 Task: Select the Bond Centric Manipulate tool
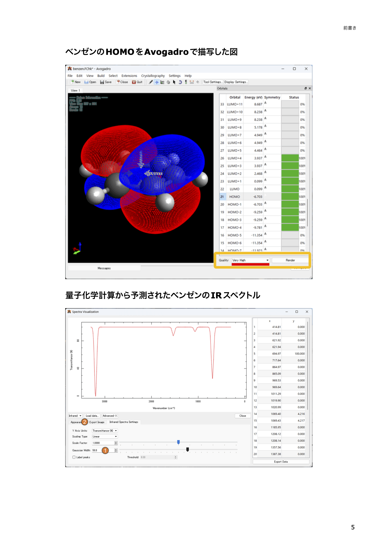coord(162,82)
